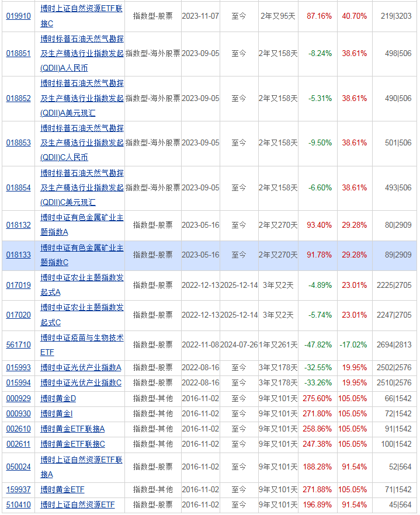Click fund code 002610

[x=19, y=429]
